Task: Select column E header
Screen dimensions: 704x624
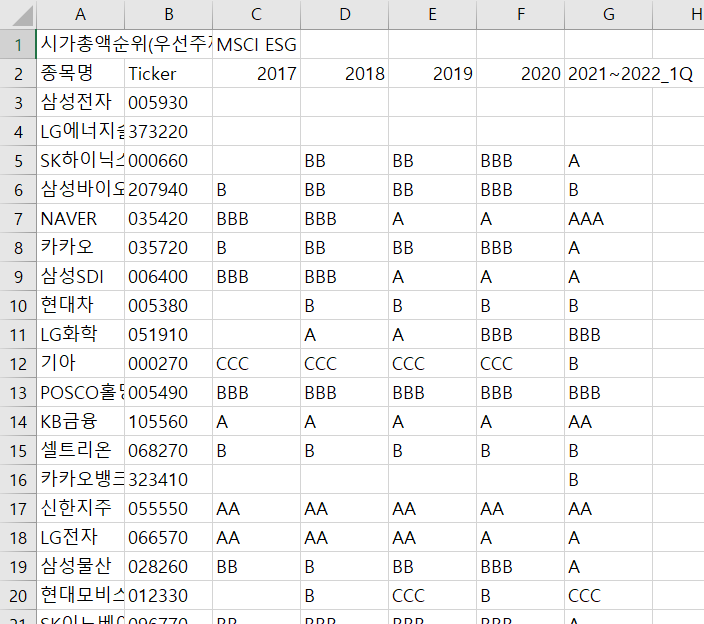Action: 432,14
